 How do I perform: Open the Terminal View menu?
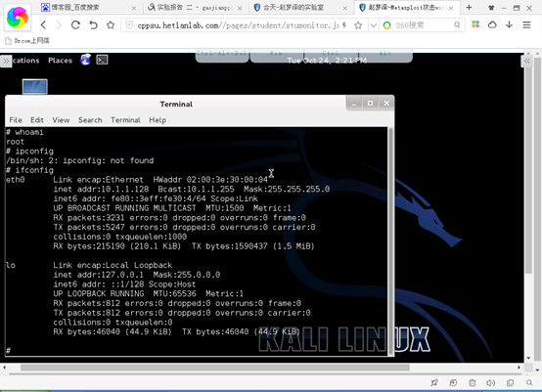tap(61, 120)
